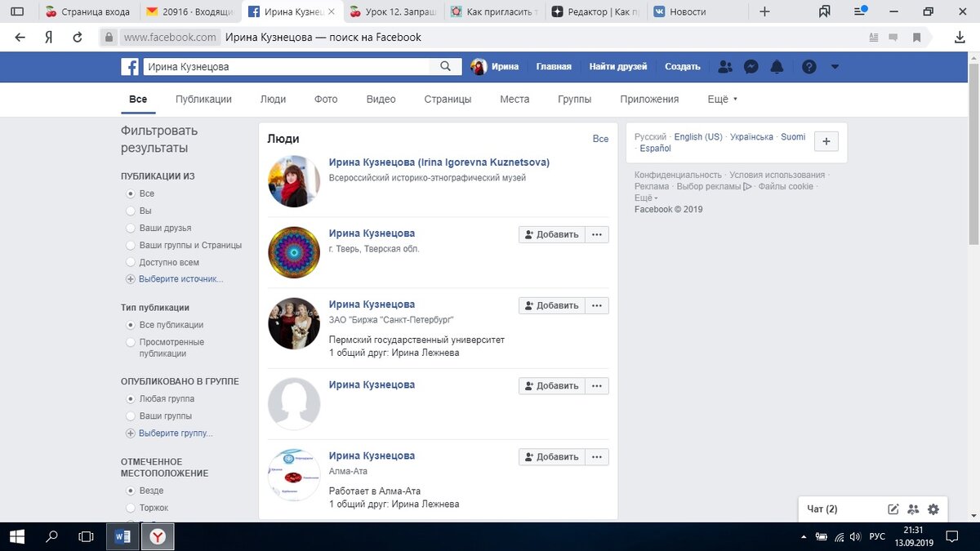This screenshot has width=980, height=551.
Task: Click the Facebook logo icon
Action: pyautogui.click(x=130, y=67)
